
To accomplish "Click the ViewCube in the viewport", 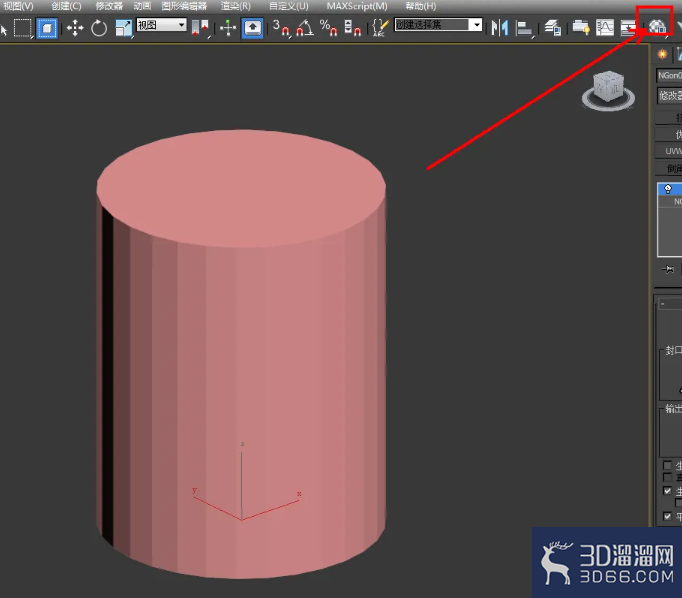I will pyautogui.click(x=608, y=90).
